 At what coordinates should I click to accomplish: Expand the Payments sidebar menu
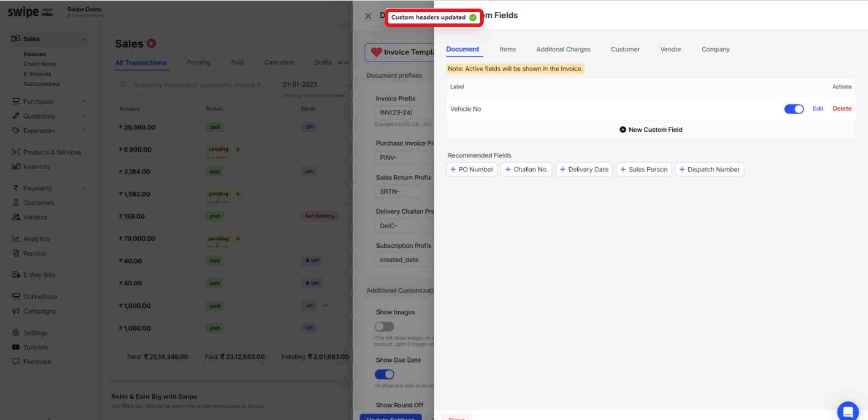coord(84,188)
